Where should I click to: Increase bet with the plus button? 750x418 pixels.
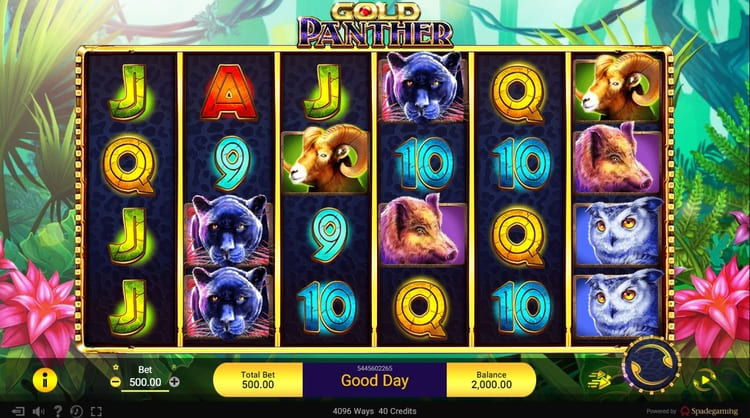pyautogui.click(x=175, y=382)
